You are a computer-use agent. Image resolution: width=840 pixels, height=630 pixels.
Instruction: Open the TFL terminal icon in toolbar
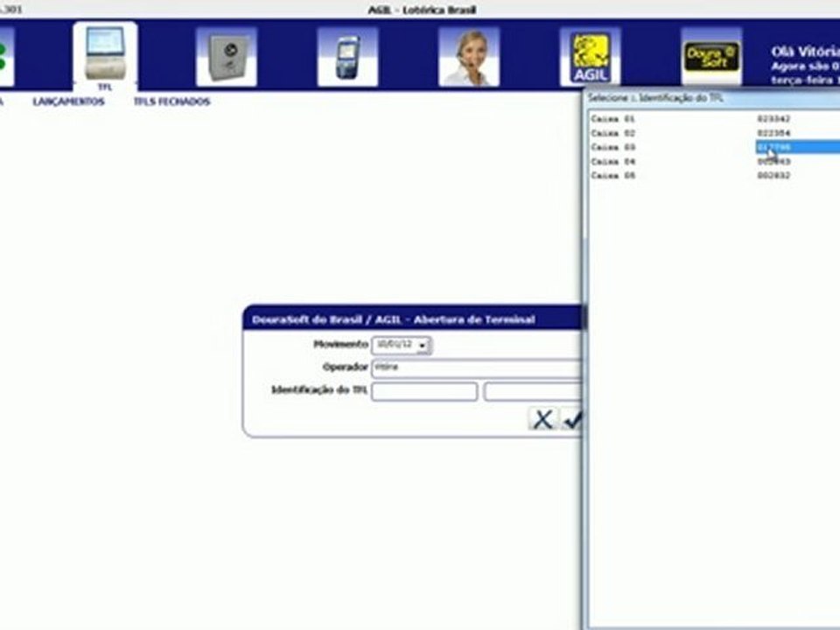[x=105, y=57]
